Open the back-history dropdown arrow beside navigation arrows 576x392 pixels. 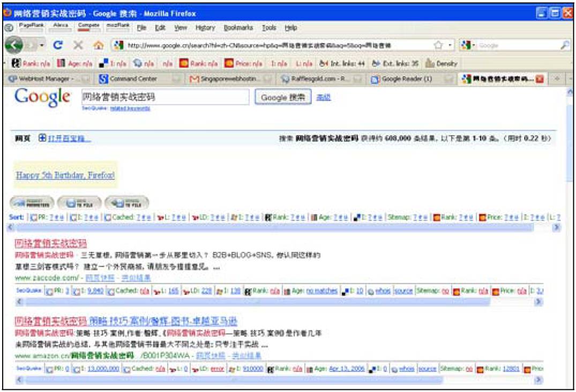[42, 46]
